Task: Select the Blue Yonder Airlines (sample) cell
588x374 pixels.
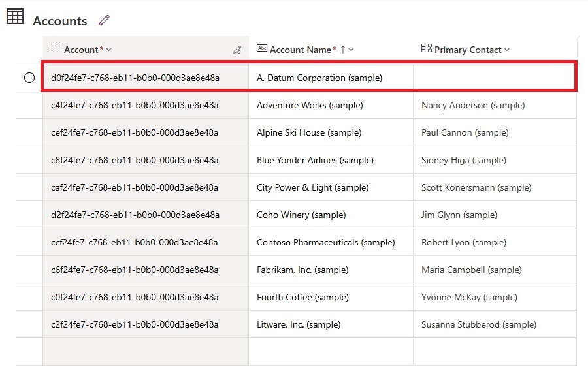Action: pos(331,160)
